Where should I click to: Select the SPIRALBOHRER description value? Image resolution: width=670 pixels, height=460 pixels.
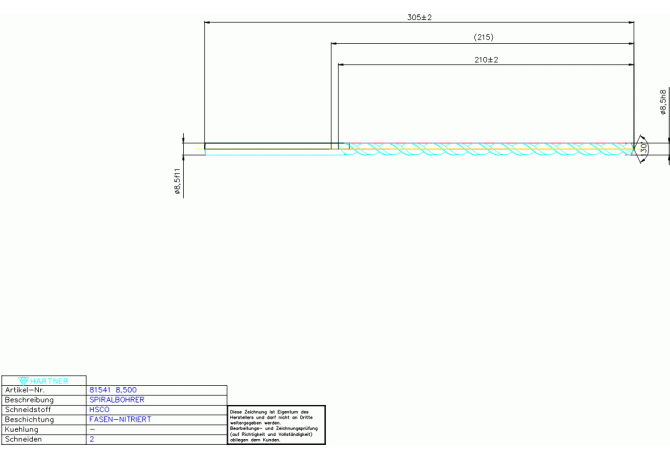117,400
